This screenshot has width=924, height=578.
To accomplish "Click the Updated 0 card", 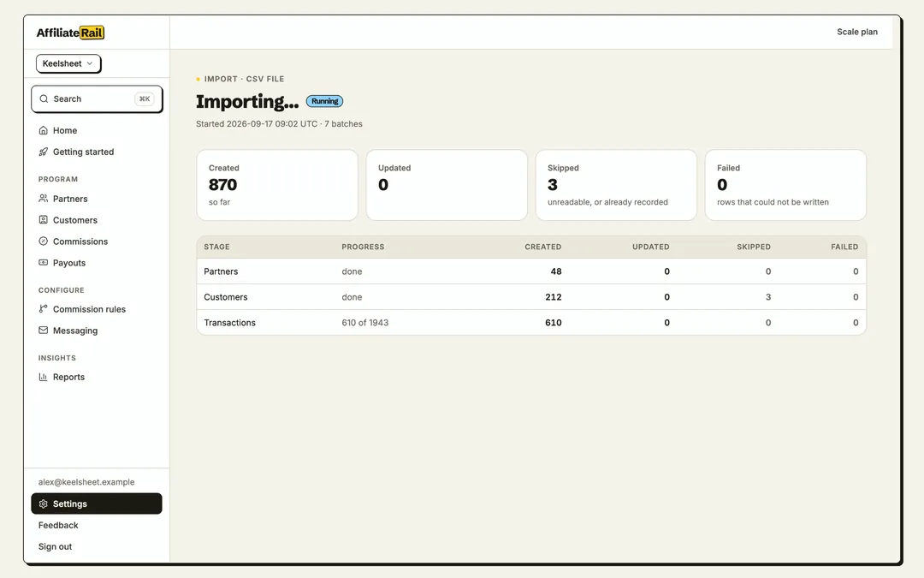I will pyautogui.click(x=447, y=185).
